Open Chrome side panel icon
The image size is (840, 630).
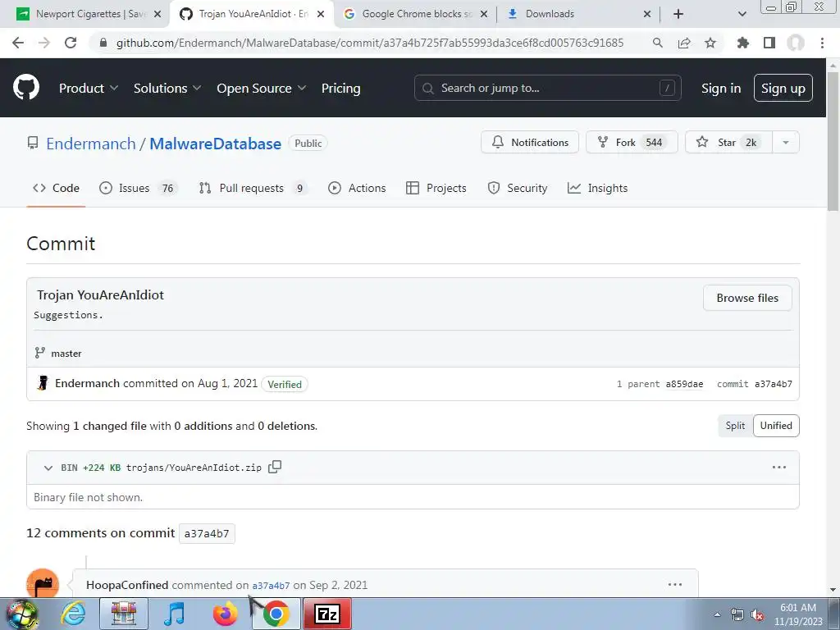point(769,43)
